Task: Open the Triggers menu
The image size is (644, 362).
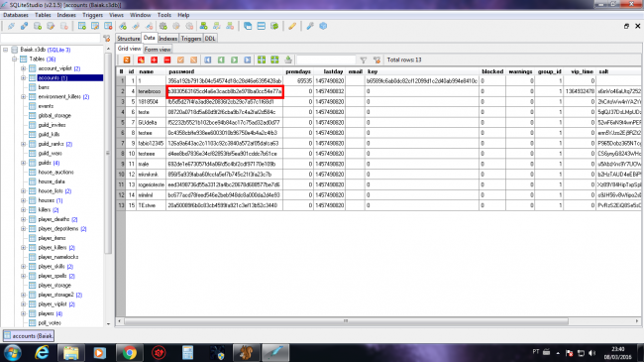Action: (92, 15)
